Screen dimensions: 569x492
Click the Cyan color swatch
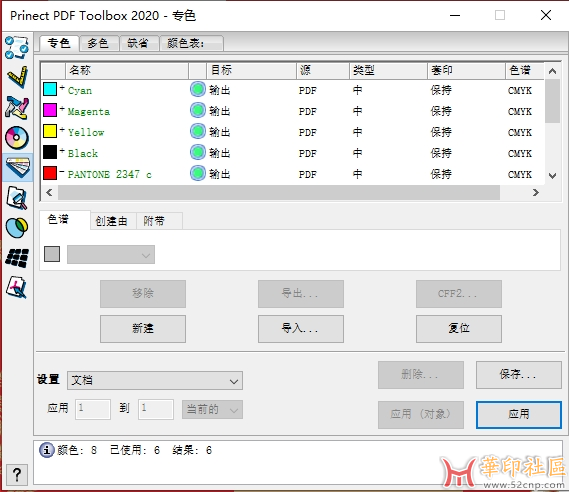coord(50,89)
